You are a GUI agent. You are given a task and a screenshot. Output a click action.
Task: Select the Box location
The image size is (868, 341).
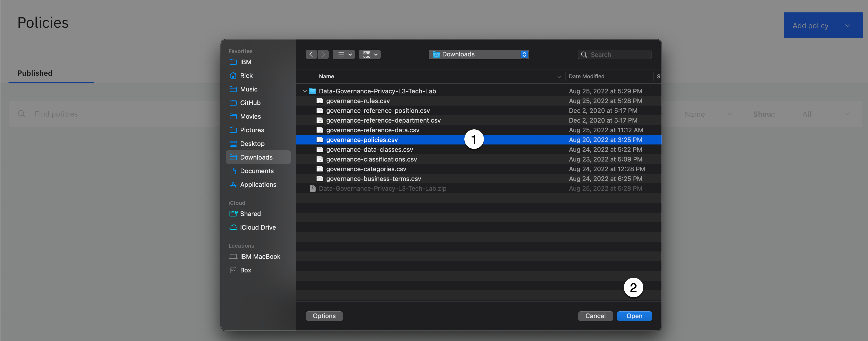pos(245,270)
